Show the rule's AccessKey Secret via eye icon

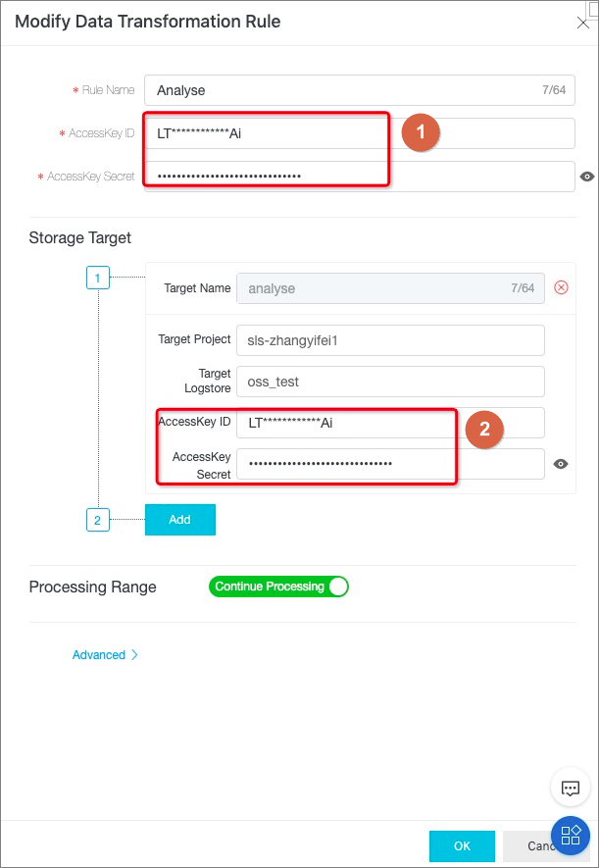pos(587,177)
